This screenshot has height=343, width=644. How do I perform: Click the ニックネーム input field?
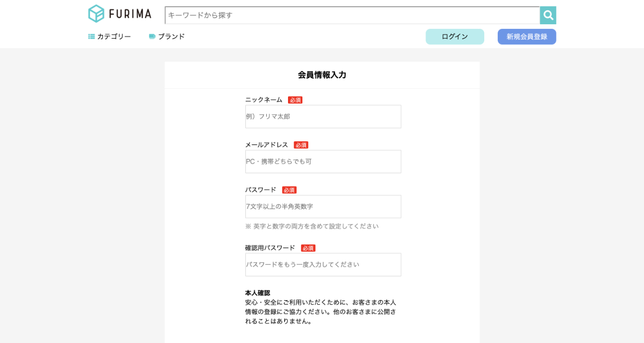point(323,117)
